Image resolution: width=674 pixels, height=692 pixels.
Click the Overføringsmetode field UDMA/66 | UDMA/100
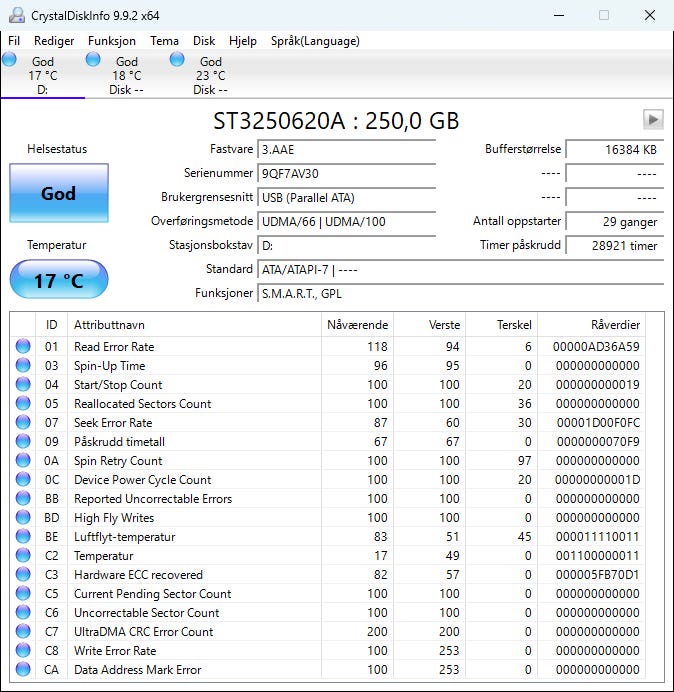point(346,221)
